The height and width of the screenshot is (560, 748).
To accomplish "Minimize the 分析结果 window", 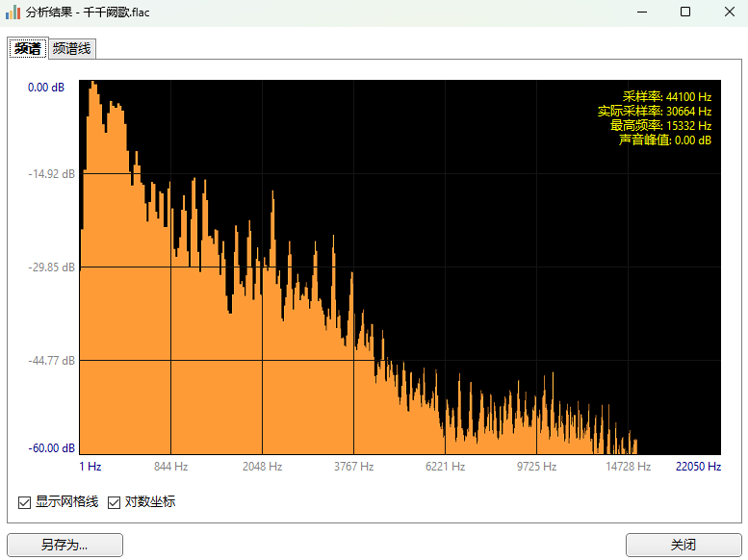I will pos(642,13).
